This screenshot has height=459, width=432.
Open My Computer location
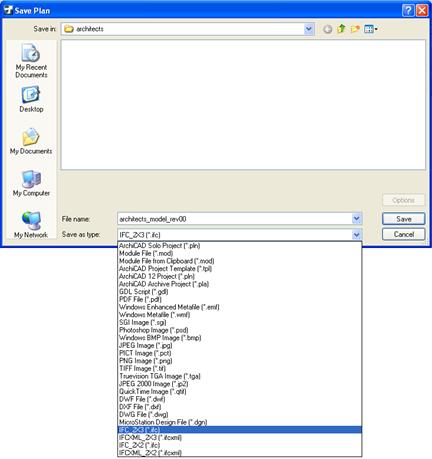(x=31, y=183)
